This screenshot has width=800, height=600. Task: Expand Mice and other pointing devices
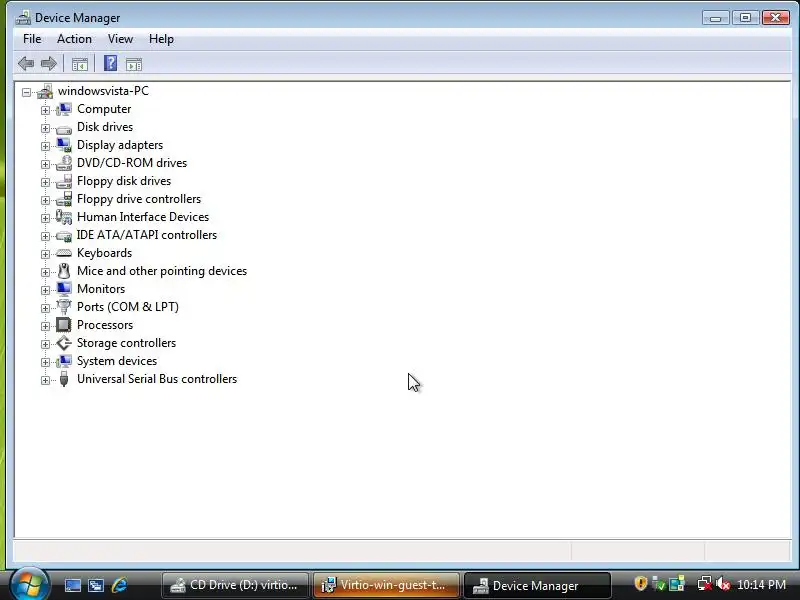pos(45,272)
